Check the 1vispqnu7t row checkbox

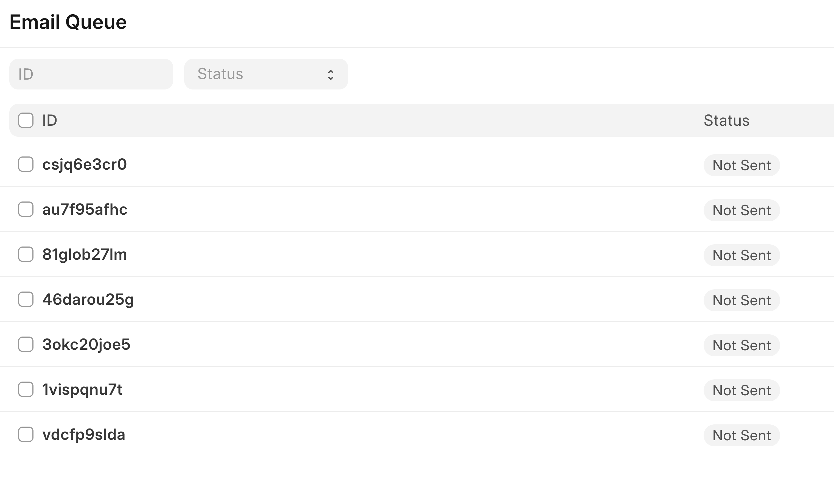[26, 390]
